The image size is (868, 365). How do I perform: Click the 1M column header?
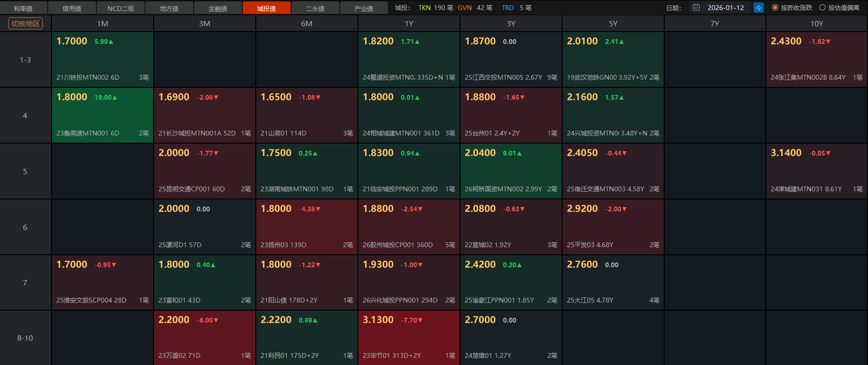click(103, 23)
